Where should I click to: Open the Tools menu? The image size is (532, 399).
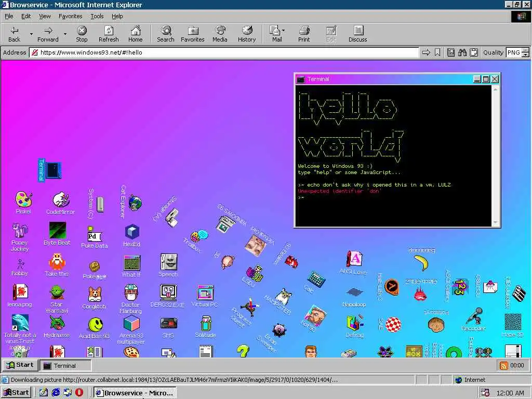(97, 16)
